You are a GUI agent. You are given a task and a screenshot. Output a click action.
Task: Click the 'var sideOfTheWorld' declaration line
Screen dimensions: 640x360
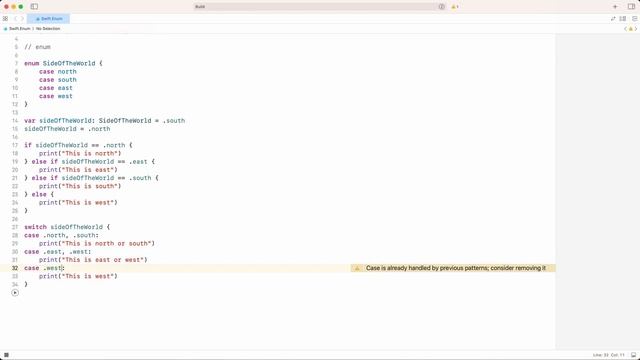(104, 121)
